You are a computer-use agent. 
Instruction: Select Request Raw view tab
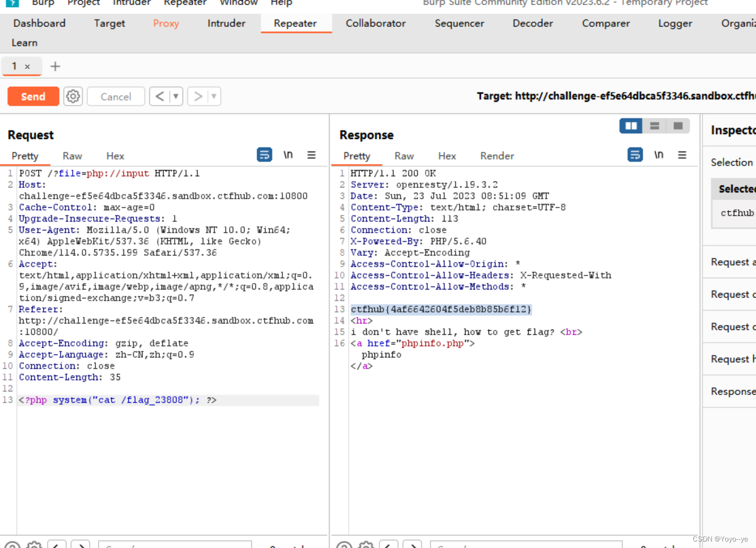pyautogui.click(x=72, y=156)
